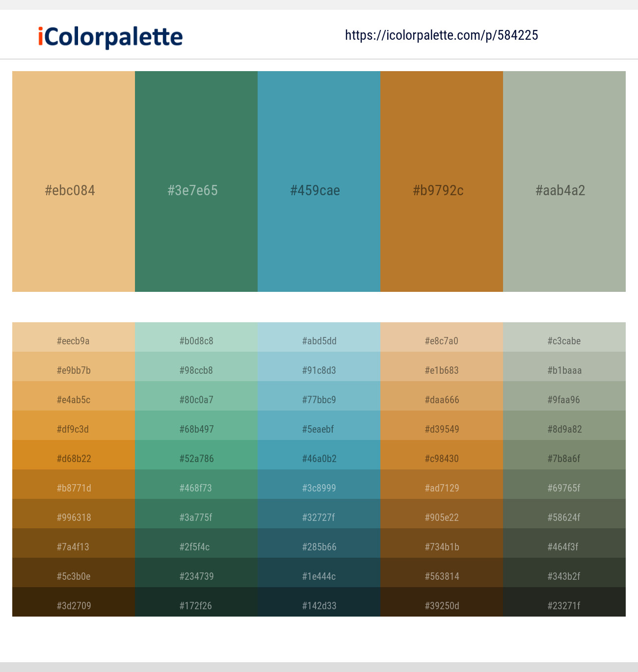This screenshot has height=672, width=638.
Task: Select the large #459cae blue swatch
Action: [319, 181]
